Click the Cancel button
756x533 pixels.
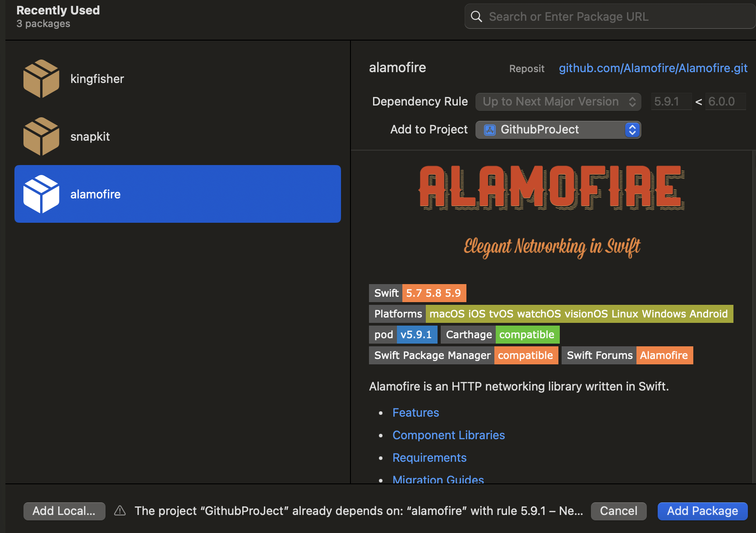tap(618, 511)
